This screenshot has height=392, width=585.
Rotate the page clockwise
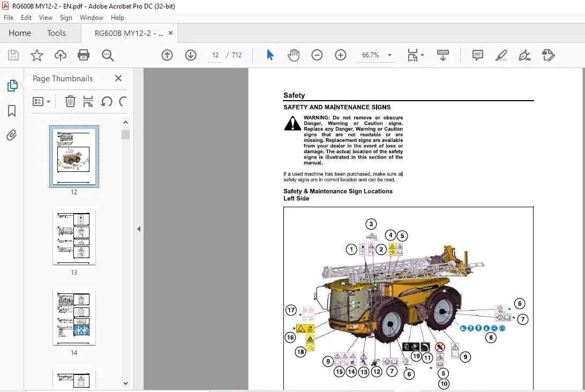tap(123, 101)
